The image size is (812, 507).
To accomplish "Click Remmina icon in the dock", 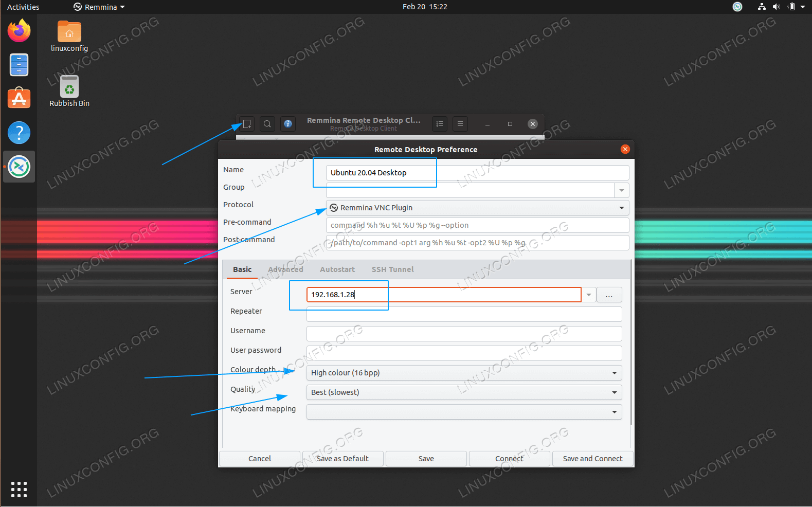I will (x=19, y=167).
